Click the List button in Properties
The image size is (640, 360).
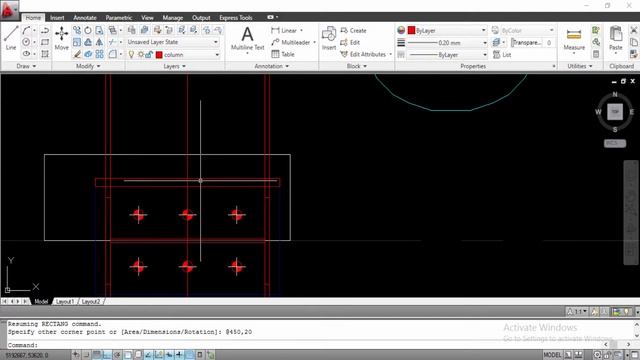pyautogui.click(x=502, y=55)
